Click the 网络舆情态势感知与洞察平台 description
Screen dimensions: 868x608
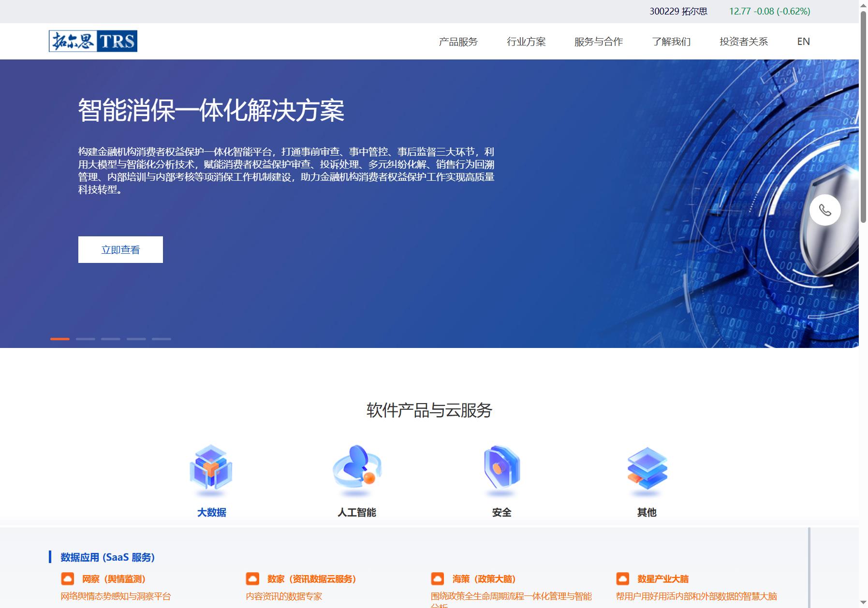click(x=116, y=596)
